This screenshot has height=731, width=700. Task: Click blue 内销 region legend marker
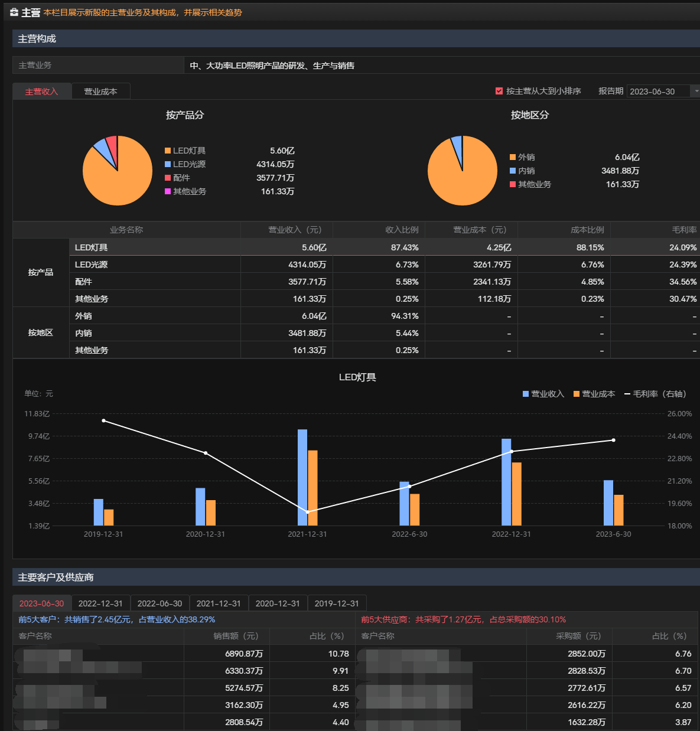(x=513, y=171)
